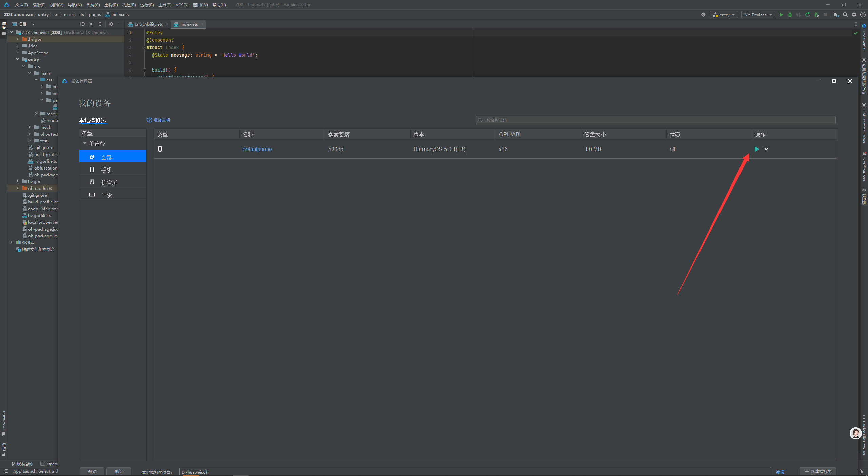
Task: Select 手机 device type filter
Action: [106, 170]
